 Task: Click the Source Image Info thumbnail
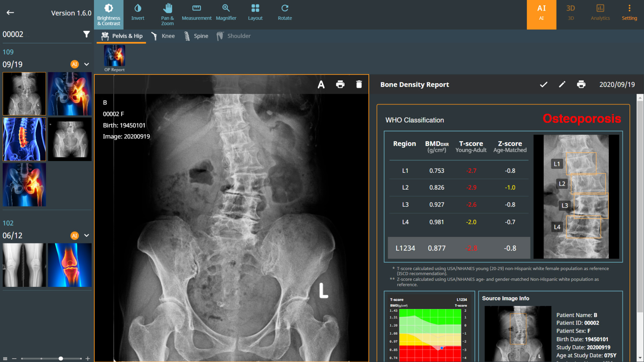pyautogui.click(x=518, y=334)
